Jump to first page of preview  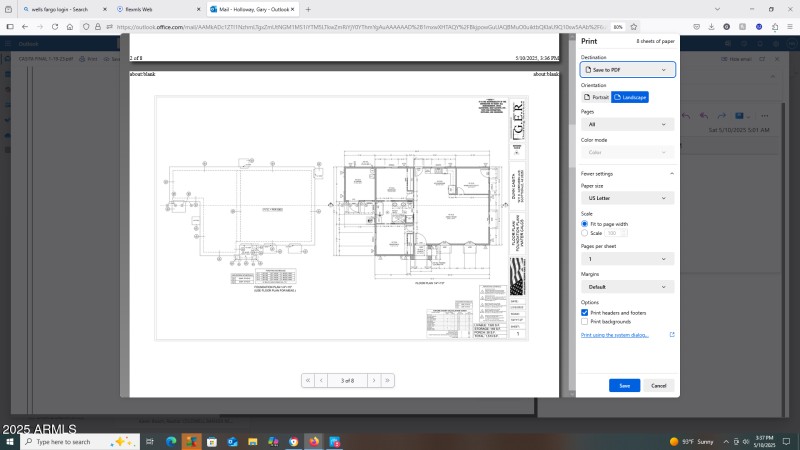[x=307, y=380]
